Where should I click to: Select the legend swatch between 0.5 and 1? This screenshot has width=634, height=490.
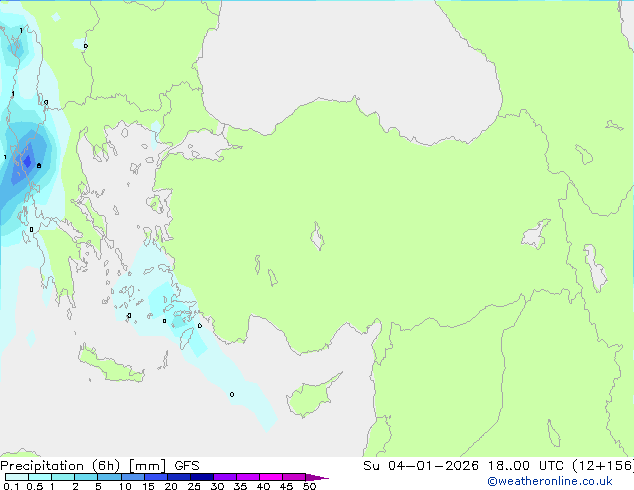[40, 477]
